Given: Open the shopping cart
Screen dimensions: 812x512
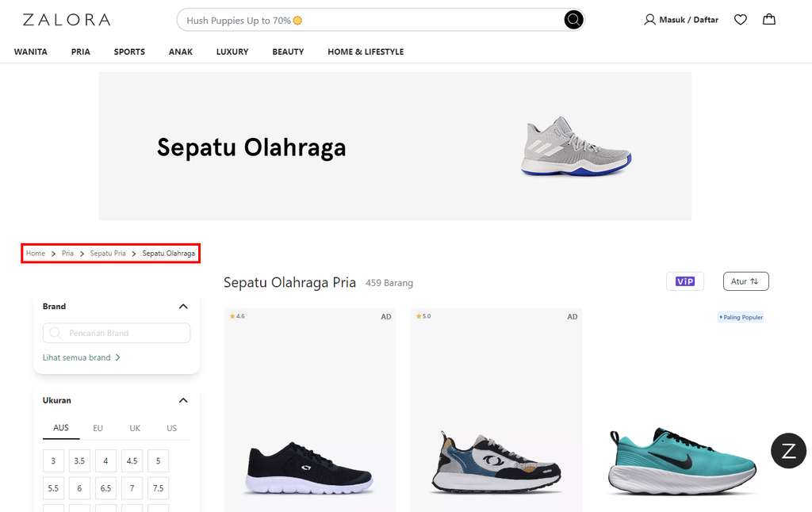Looking at the screenshot, I should click(768, 19).
